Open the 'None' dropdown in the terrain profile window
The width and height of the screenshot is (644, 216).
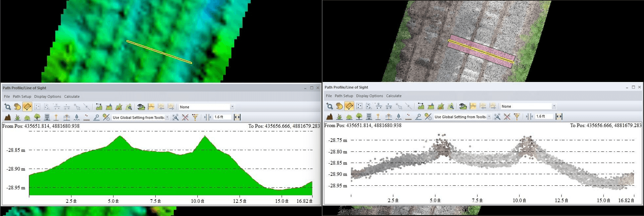point(207,107)
